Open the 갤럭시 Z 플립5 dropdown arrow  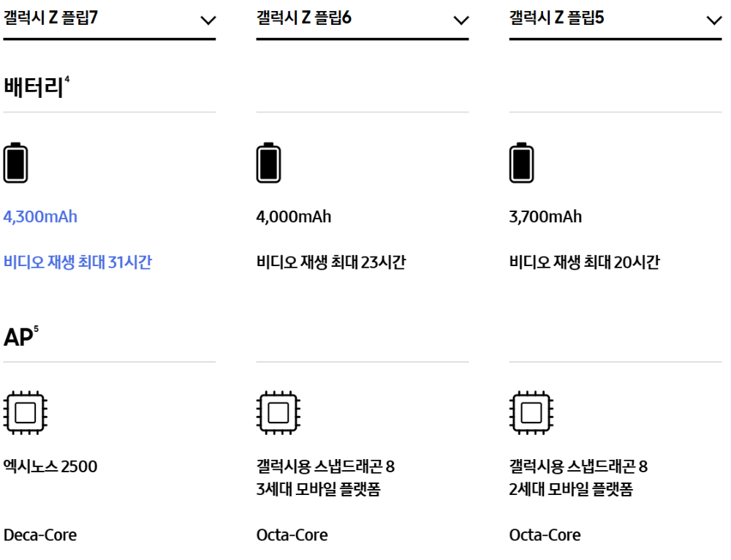[715, 21]
